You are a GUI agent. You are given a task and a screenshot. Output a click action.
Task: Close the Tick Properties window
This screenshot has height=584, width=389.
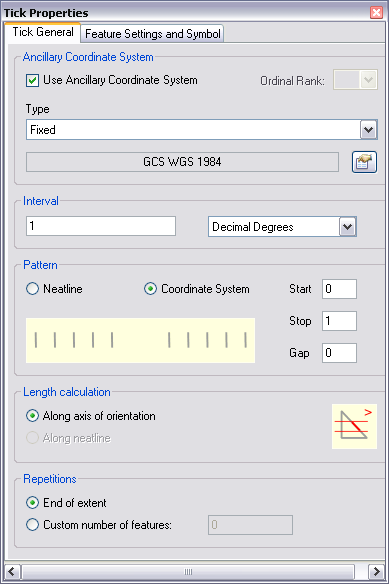click(376, 13)
